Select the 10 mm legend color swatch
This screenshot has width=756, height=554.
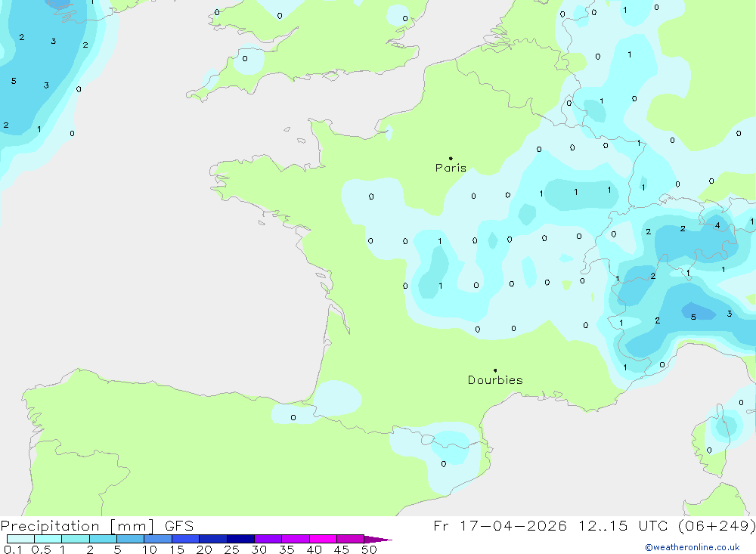coord(158,539)
